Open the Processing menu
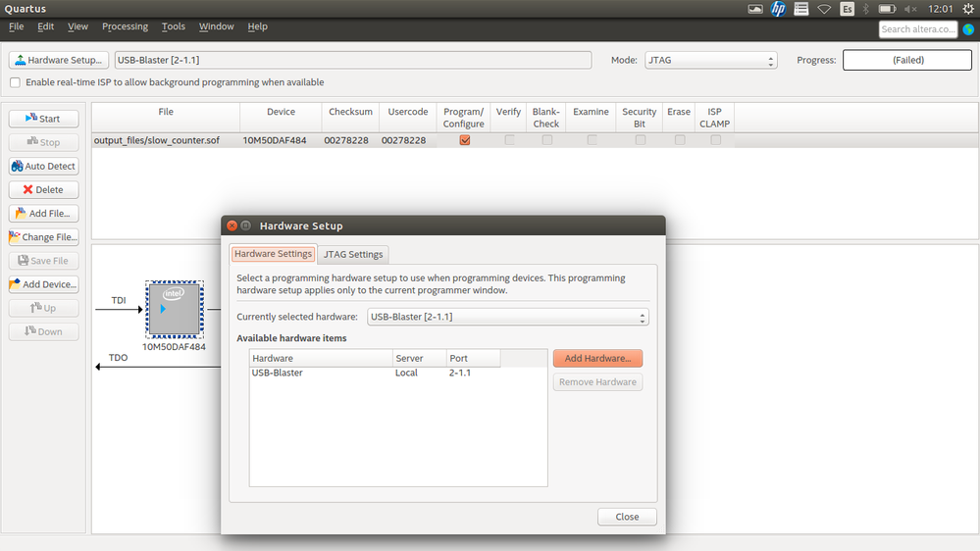 (125, 26)
